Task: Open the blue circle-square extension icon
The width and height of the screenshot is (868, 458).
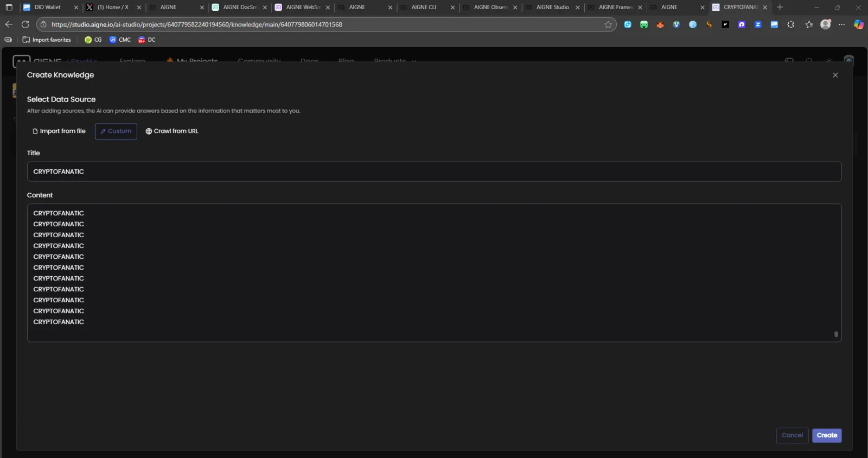Action: tap(628, 24)
